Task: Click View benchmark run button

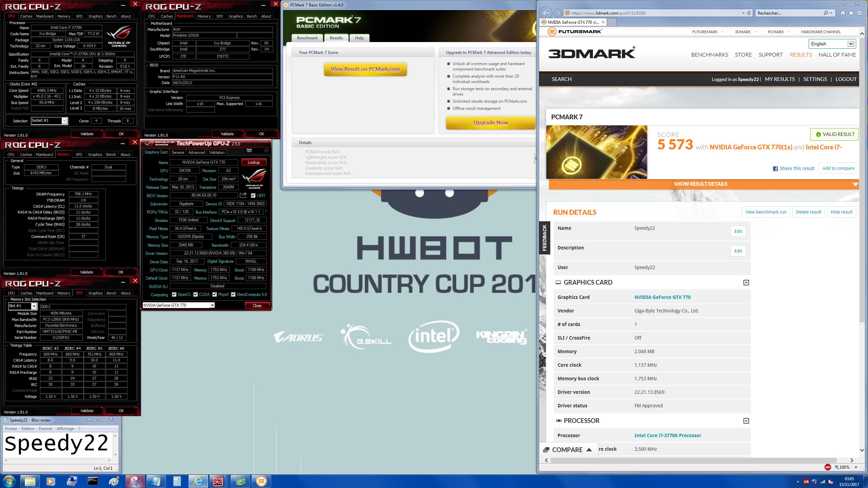Action: 766,212
